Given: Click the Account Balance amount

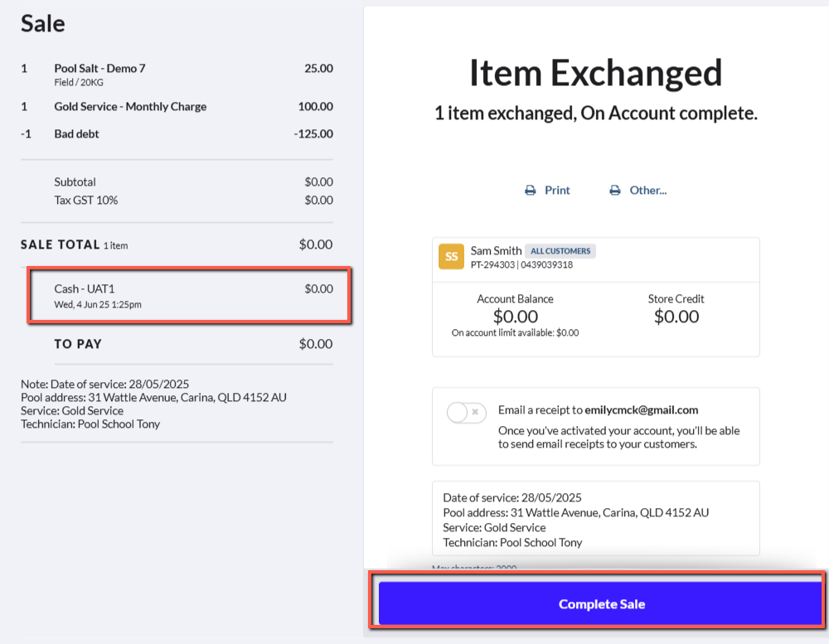Looking at the screenshot, I should [x=515, y=317].
